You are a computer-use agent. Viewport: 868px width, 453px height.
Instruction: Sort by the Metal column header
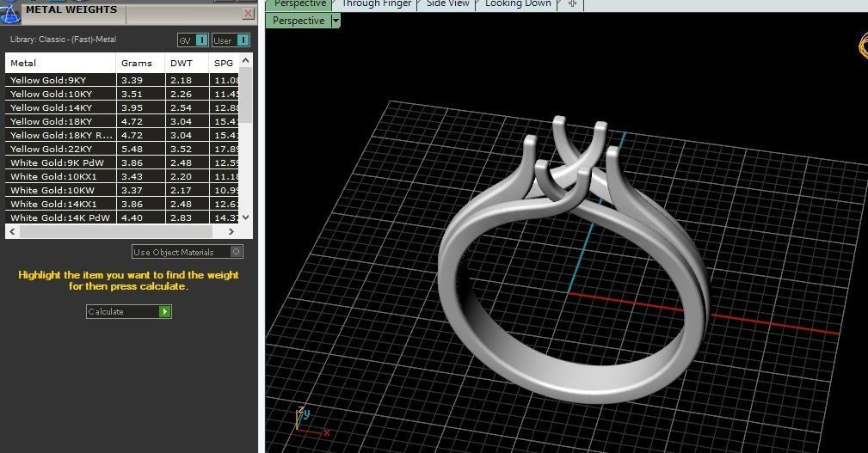pyautogui.click(x=60, y=63)
